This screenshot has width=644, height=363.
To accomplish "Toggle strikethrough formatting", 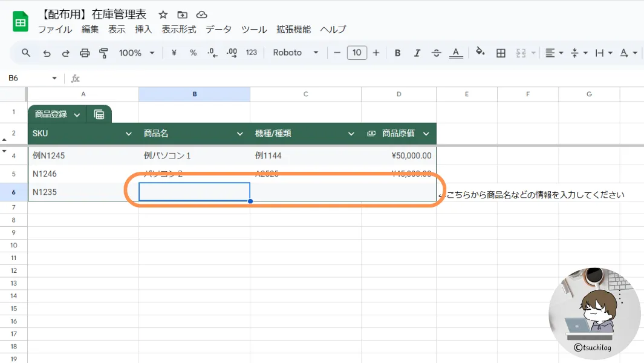I will (x=436, y=53).
